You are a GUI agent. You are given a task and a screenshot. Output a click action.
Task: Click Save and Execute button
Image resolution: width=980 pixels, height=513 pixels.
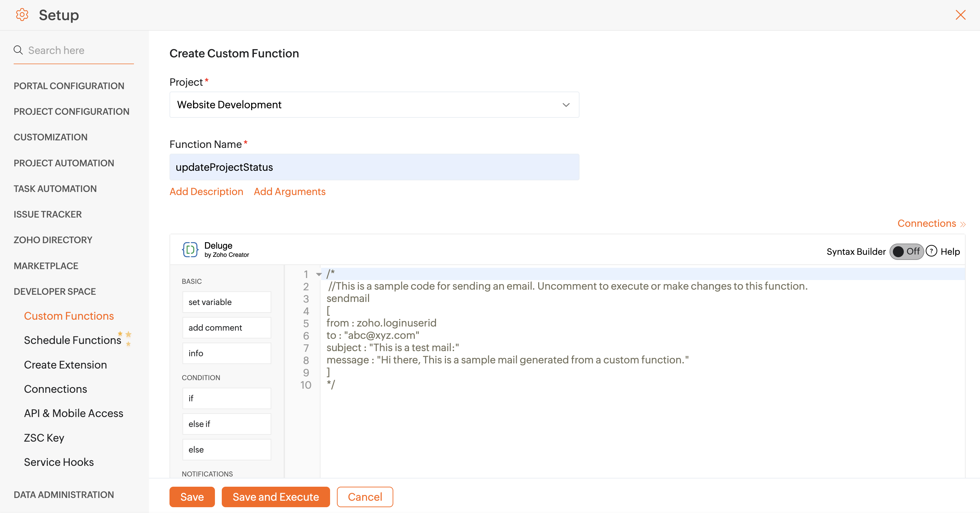275,497
